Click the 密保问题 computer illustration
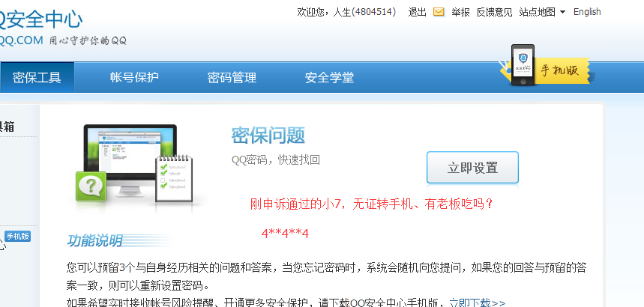The width and height of the screenshot is (644, 307). tap(135, 165)
